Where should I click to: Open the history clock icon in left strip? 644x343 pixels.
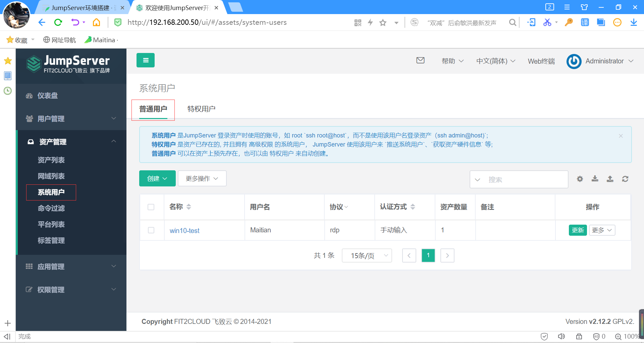(8, 91)
